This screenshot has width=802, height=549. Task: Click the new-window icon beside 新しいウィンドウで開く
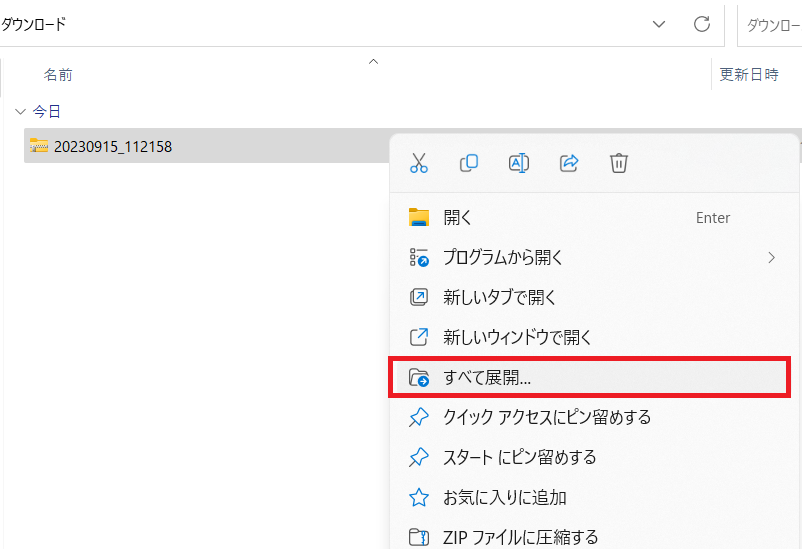[419, 337]
